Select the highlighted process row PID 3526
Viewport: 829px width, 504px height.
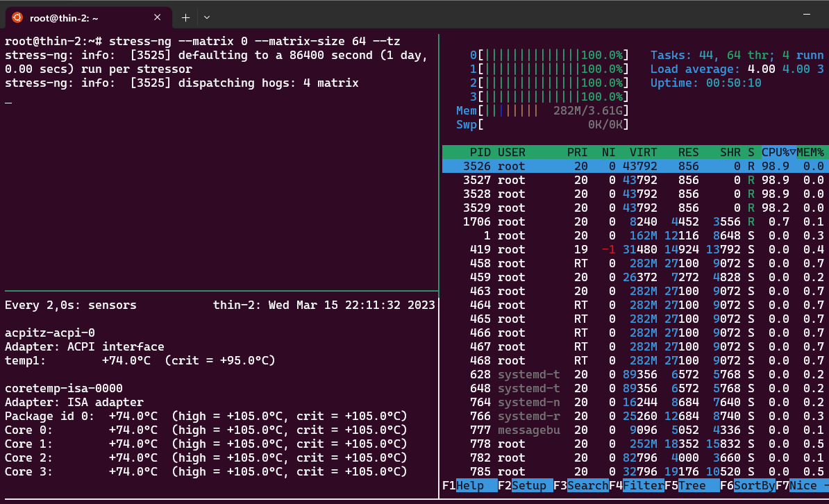tap(635, 166)
